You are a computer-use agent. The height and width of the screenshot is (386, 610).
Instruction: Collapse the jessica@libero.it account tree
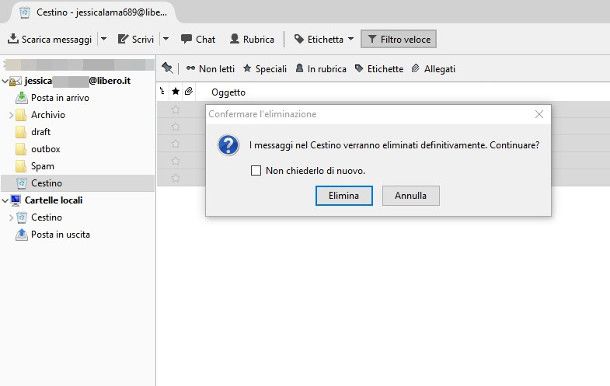pos(5,81)
